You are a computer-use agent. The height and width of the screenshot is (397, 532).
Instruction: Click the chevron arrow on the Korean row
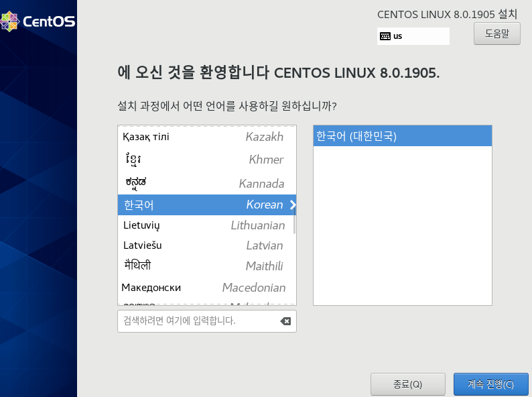point(293,205)
